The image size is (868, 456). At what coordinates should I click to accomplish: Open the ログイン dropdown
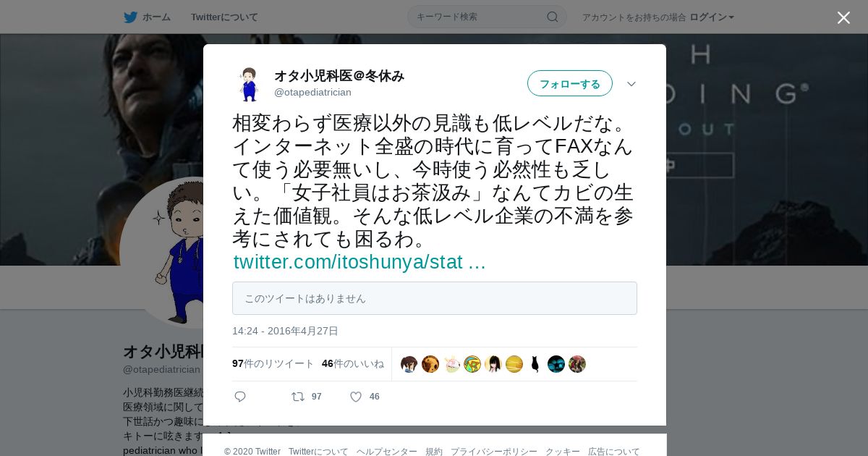pyautogui.click(x=712, y=17)
